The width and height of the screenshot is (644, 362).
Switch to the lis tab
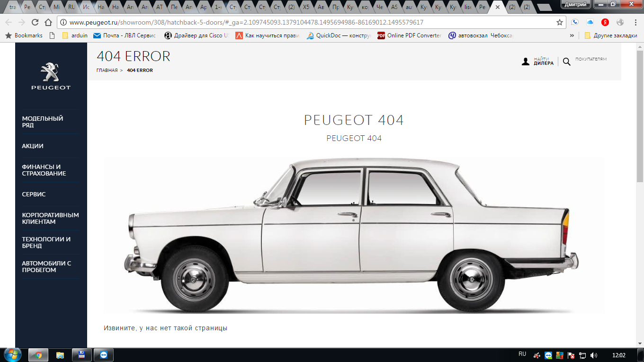pos(467,7)
